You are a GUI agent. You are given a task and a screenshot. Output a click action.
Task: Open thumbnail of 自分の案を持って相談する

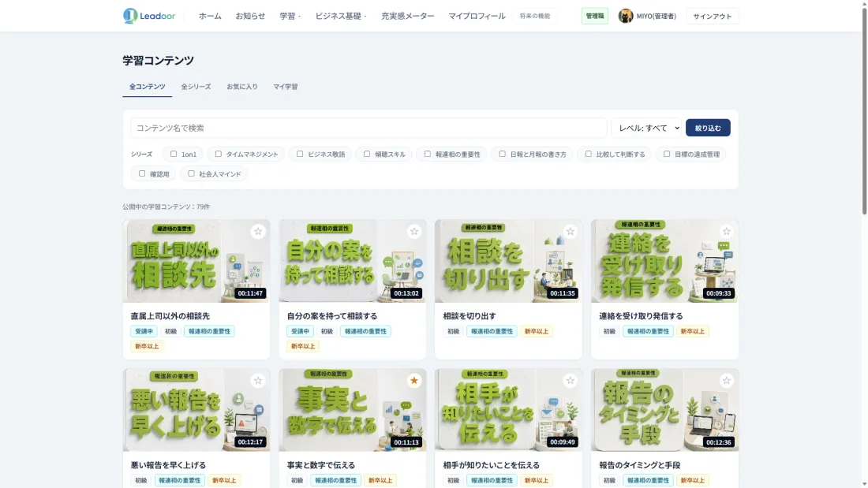click(x=353, y=261)
